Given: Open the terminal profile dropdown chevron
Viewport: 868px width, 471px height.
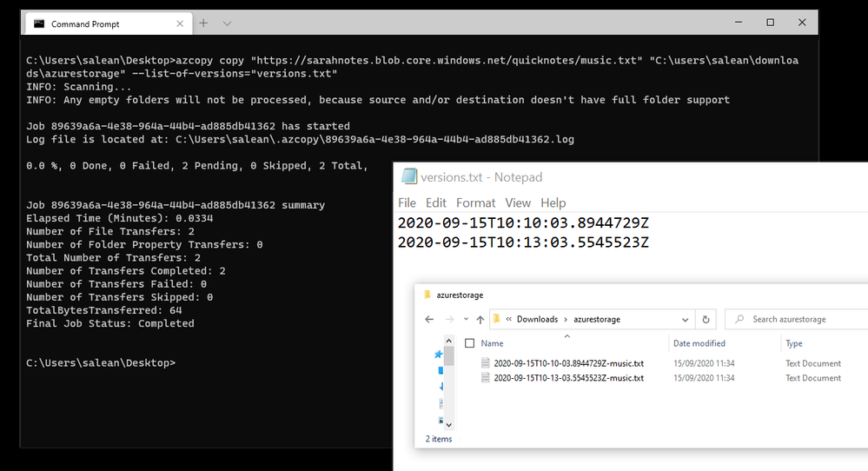Looking at the screenshot, I should pyautogui.click(x=227, y=23).
